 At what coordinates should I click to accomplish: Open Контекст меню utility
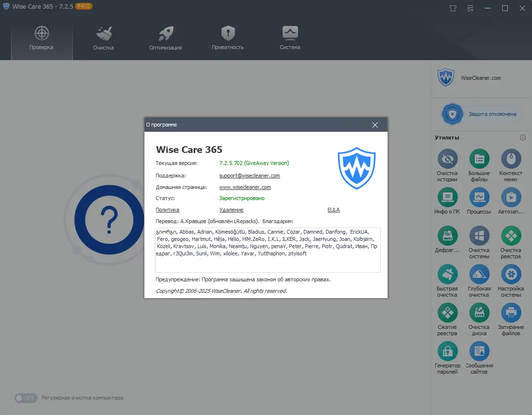[x=511, y=165]
